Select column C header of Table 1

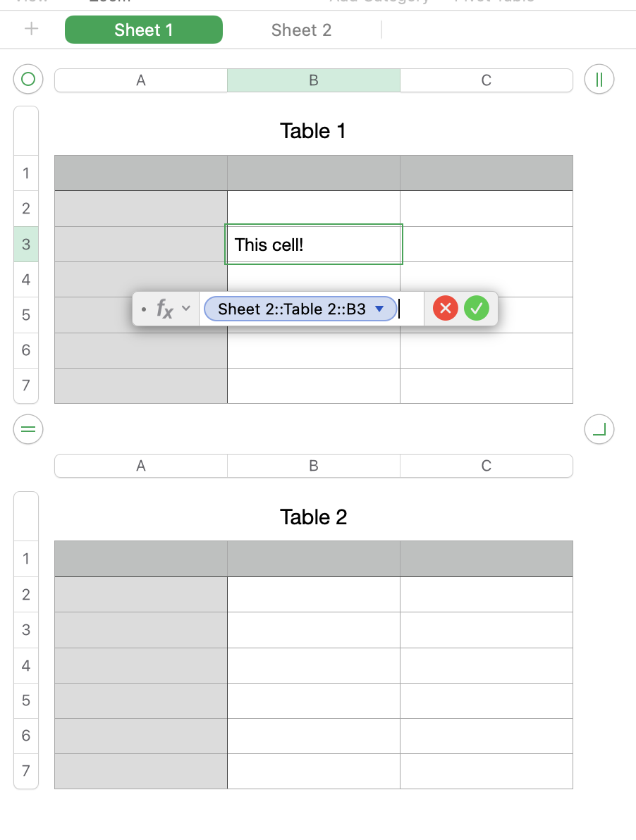[x=486, y=80]
